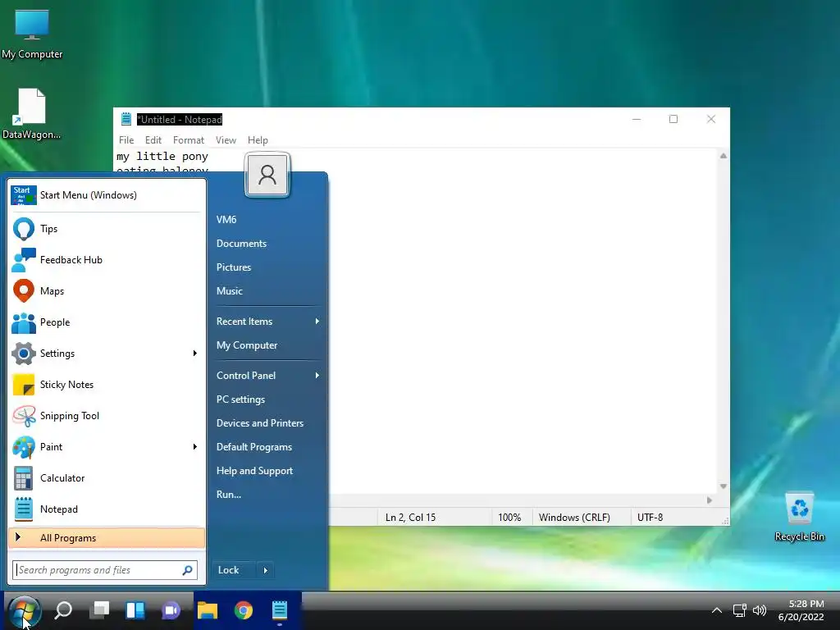The width and height of the screenshot is (840, 630).
Task: Click the taskbar clock and date
Action: pos(801,610)
